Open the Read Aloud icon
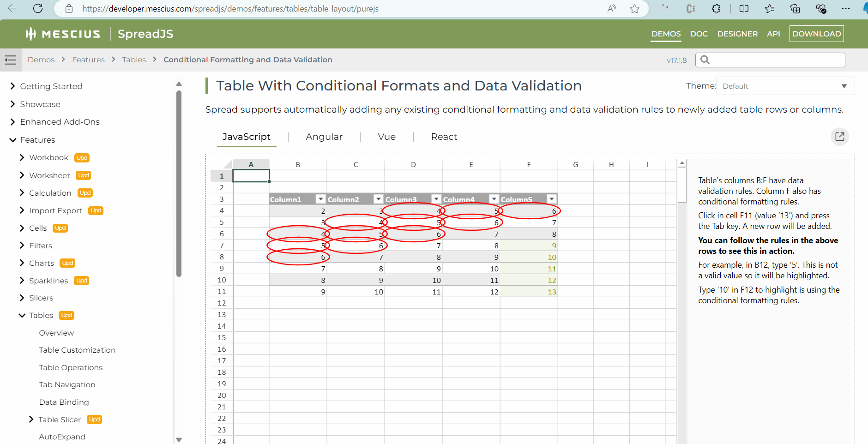868x444 pixels. pos(612,8)
